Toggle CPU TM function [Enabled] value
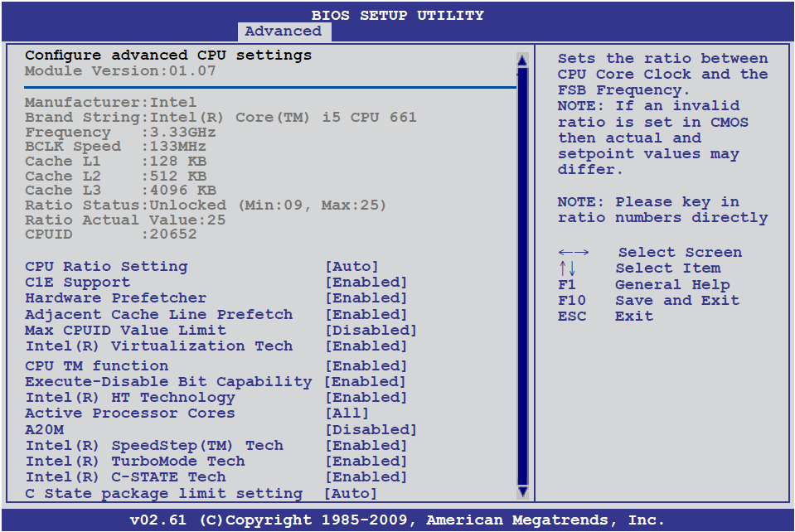 (x=366, y=365)
